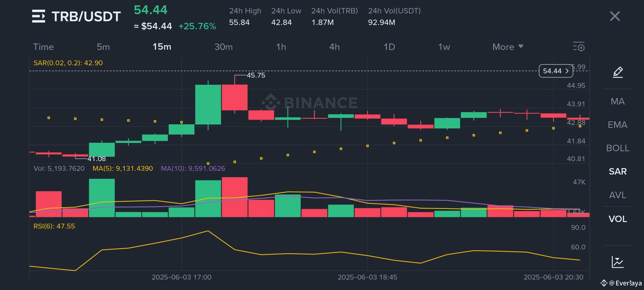Close the chart with X icon
Image resolution: width=644 pixels, height=290 pixels.
pos(615,16)
